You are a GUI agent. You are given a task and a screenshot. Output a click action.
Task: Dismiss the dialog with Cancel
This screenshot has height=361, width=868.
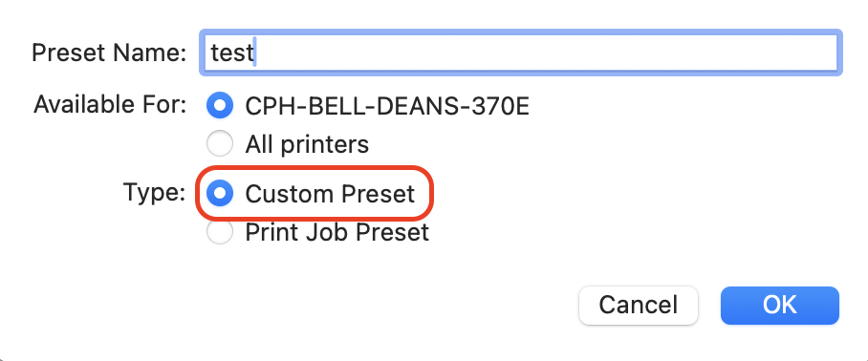click(x=639, y=305)
